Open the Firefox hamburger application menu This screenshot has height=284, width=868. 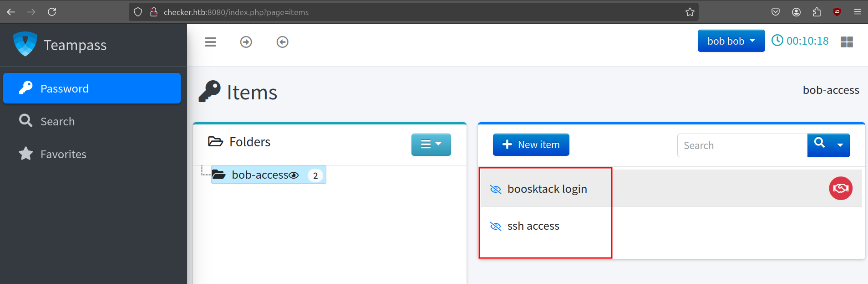coord(858,12)
